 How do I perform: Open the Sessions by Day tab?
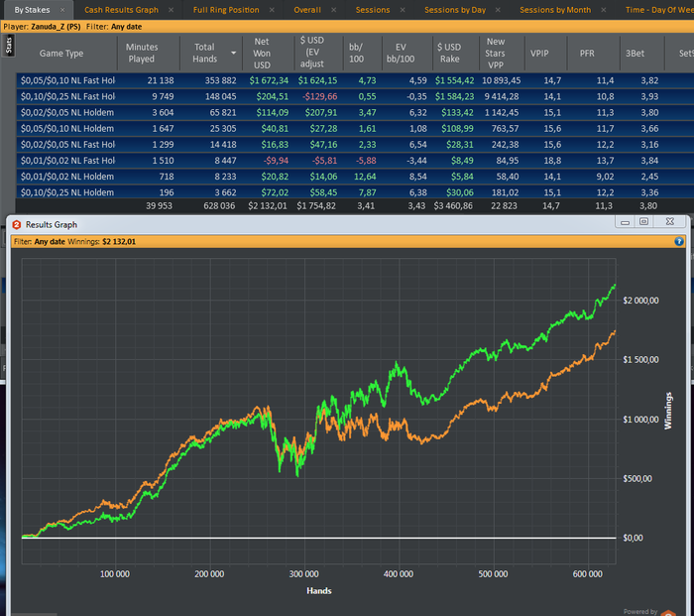(455, 10)
